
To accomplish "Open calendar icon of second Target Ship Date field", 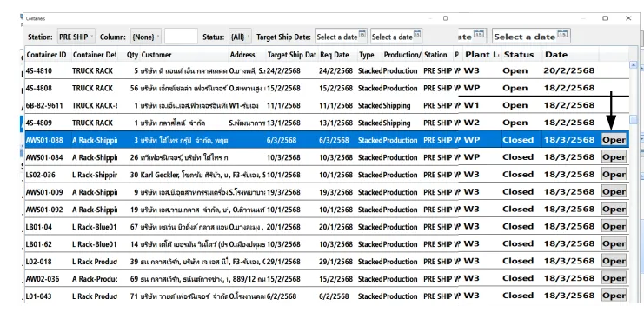I will tap(417, 34).
